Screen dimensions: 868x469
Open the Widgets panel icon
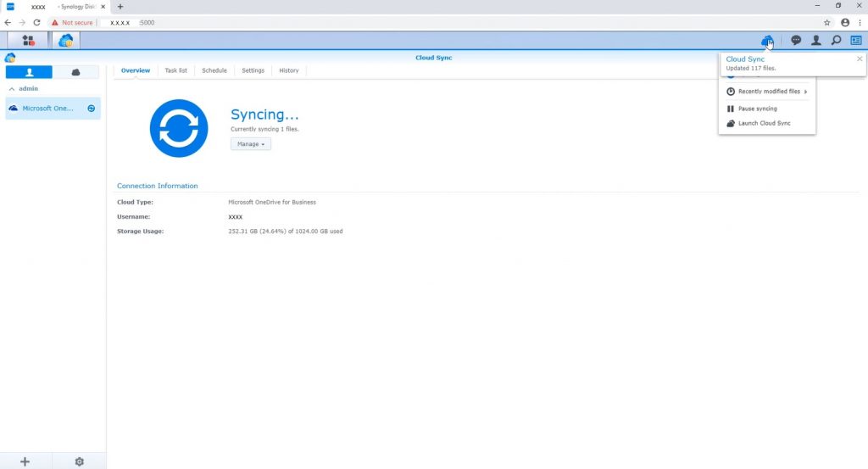pyautogui.click(x=856, y=40)
